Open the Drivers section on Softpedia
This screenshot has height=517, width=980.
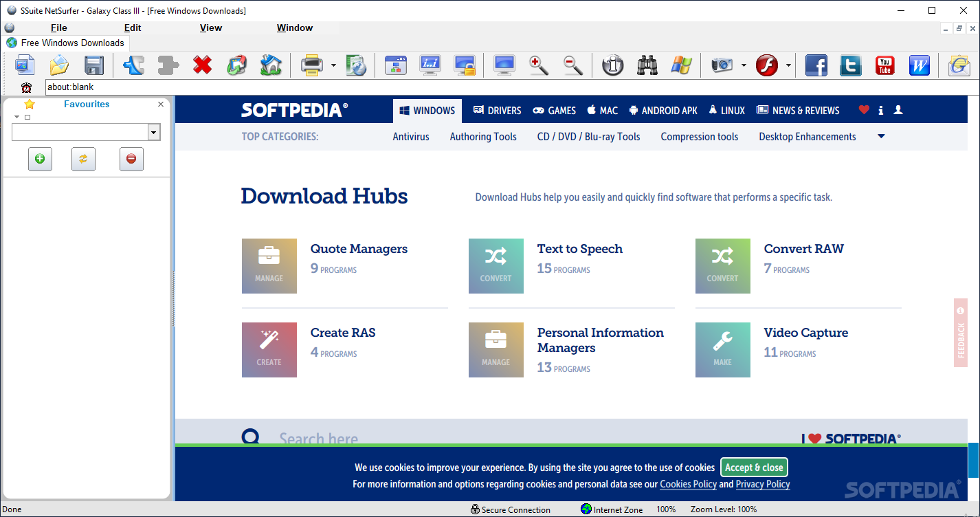pos(497,111)
